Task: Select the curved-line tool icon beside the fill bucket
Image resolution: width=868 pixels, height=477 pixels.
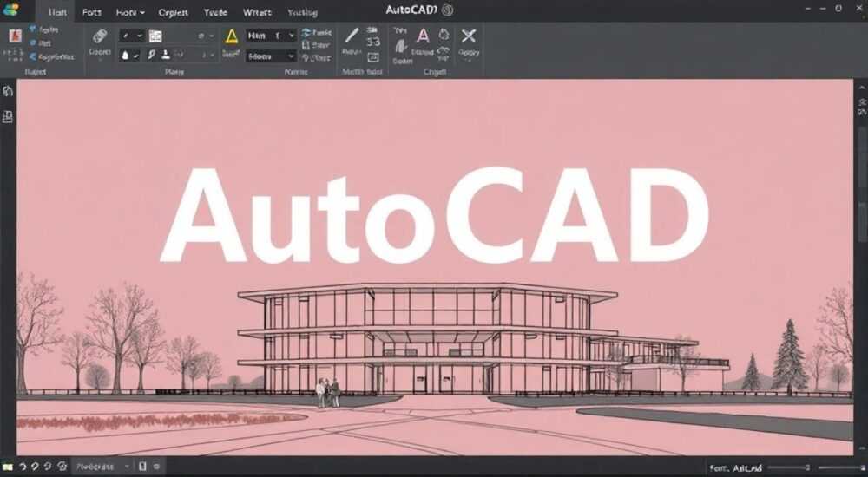Action: (152, 56)
